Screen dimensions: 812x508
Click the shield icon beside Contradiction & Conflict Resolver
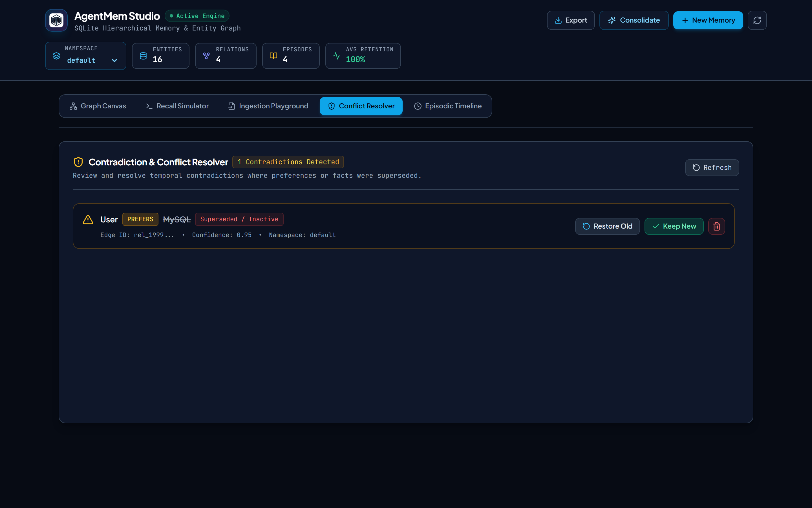[78, 162]
